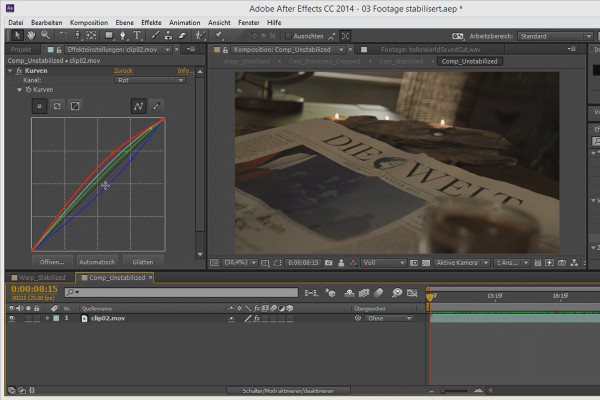Expand the clip02.mov layer triangle
This screenshot has width=600, height=400.
pos(47,318)
